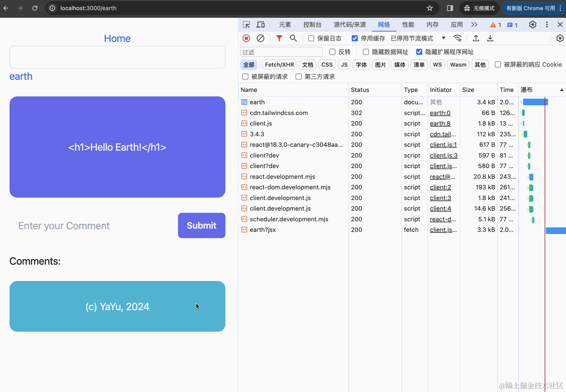Open the Home link

coord(117,38)
